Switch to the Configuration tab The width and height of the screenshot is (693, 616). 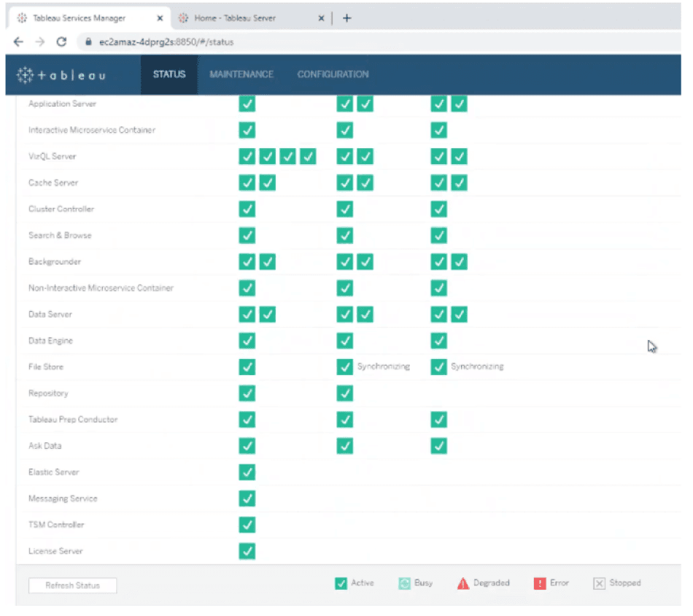(x=333, y=74)
